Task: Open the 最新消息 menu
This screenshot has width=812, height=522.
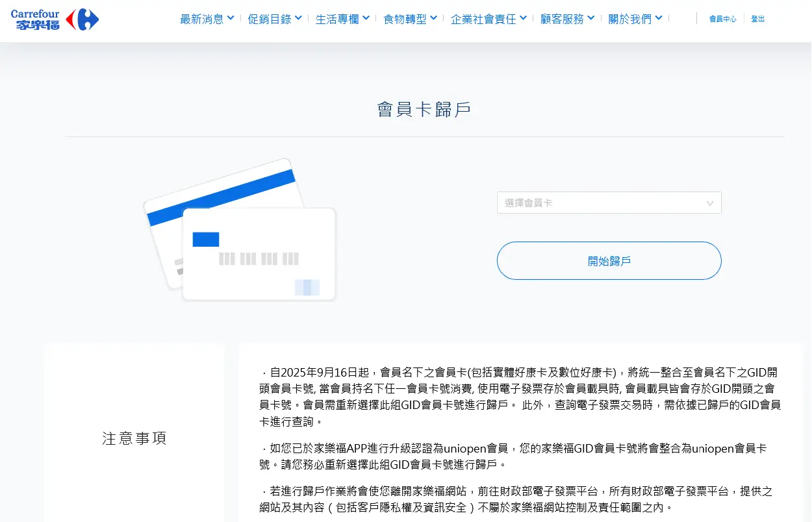Action: [x=201, y=19]
